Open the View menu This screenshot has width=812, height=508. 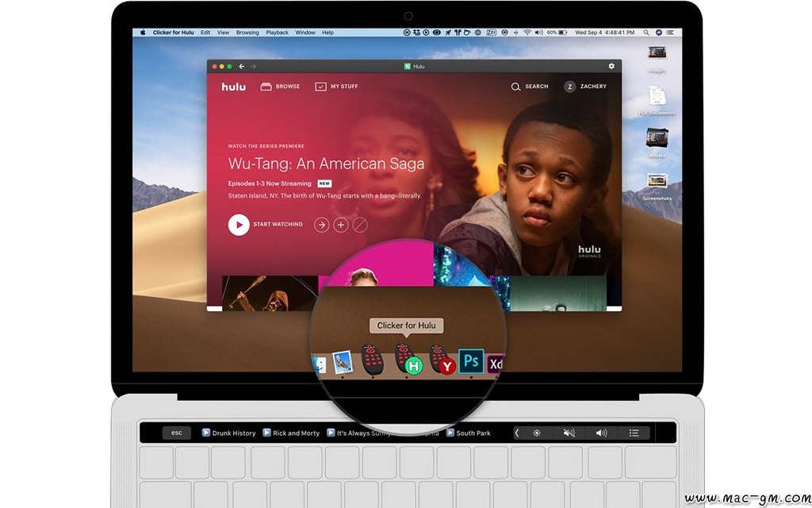223,32
